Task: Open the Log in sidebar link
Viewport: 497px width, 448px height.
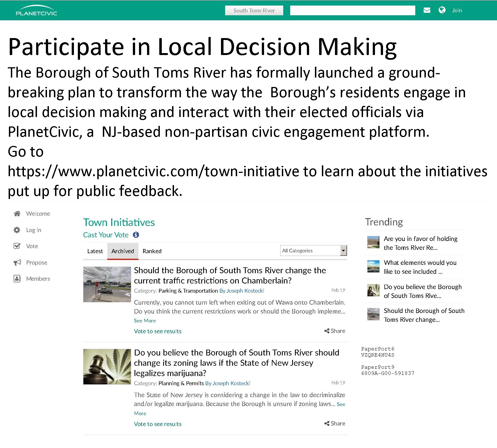Action: 34,230
